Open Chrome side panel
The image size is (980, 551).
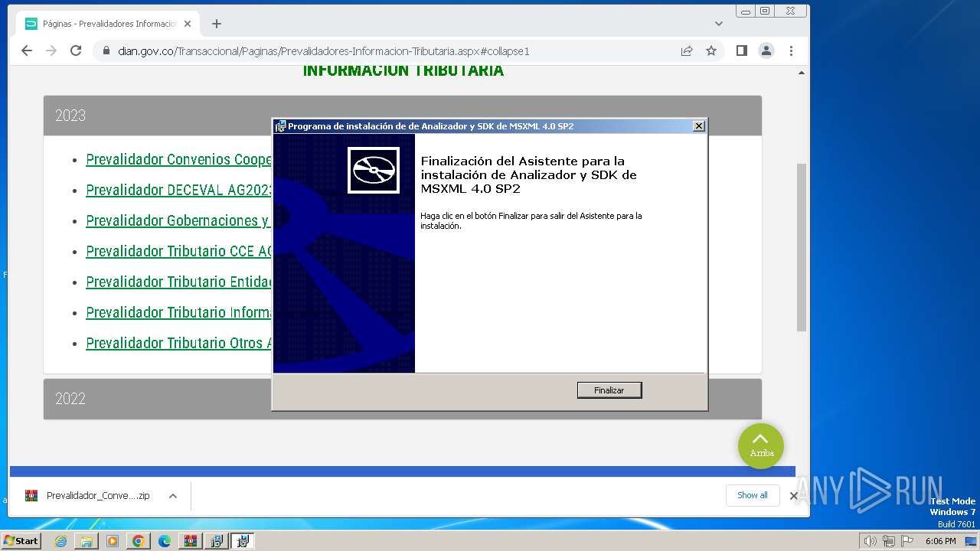[x=741, y=51]
